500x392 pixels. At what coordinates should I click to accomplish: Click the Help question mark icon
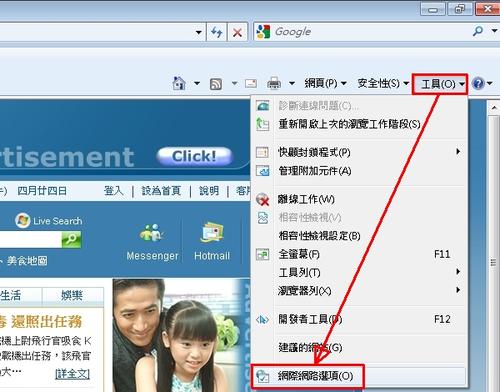pos(478,83)
